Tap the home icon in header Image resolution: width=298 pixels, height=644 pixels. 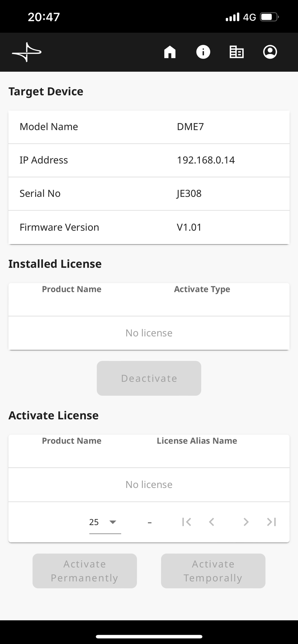tap(170, 52)
